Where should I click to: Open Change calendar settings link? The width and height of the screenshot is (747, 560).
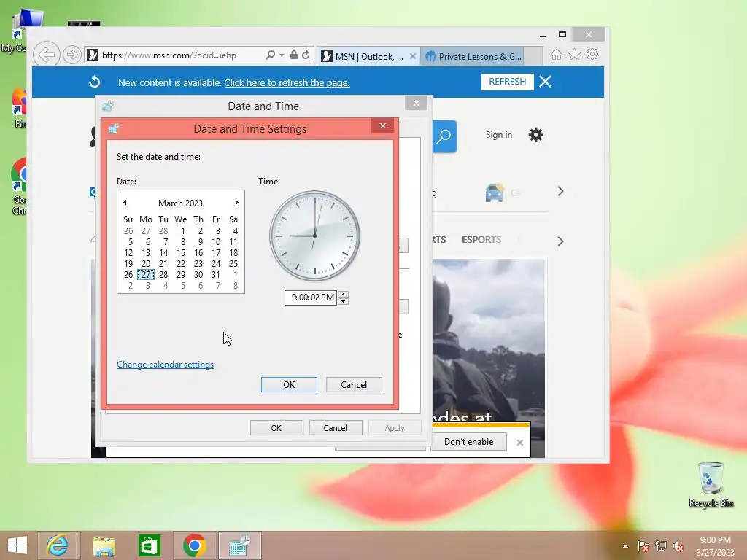click(166, 365)
